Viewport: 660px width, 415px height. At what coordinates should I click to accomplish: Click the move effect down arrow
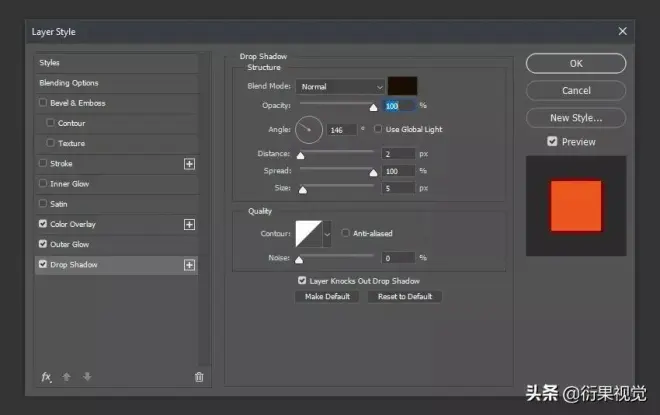click(x=87, y=377)
